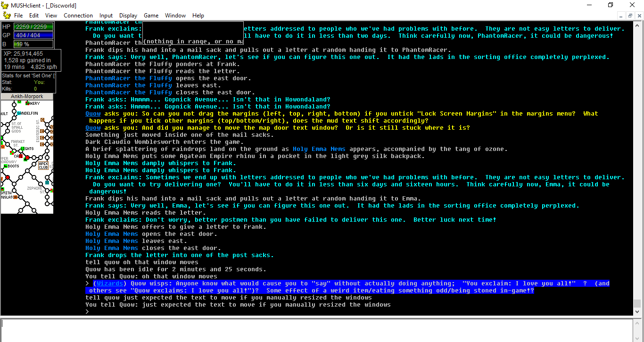Click the green marker beside BOOTS

(5, 166)
